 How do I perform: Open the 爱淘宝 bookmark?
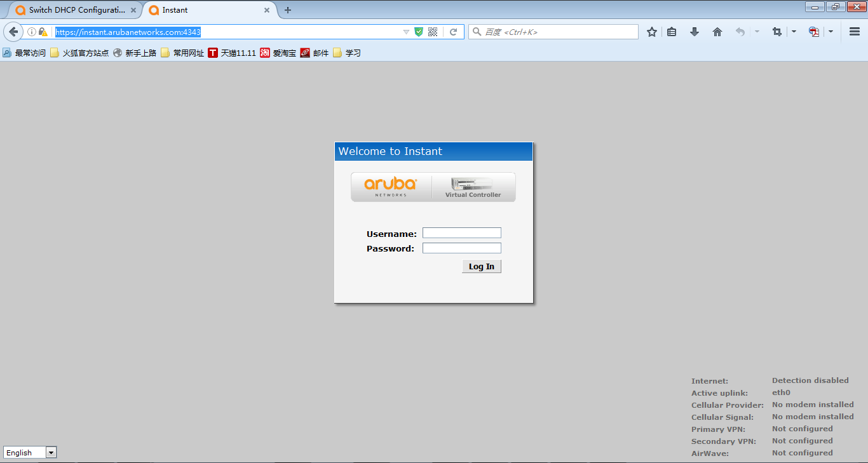278,53
